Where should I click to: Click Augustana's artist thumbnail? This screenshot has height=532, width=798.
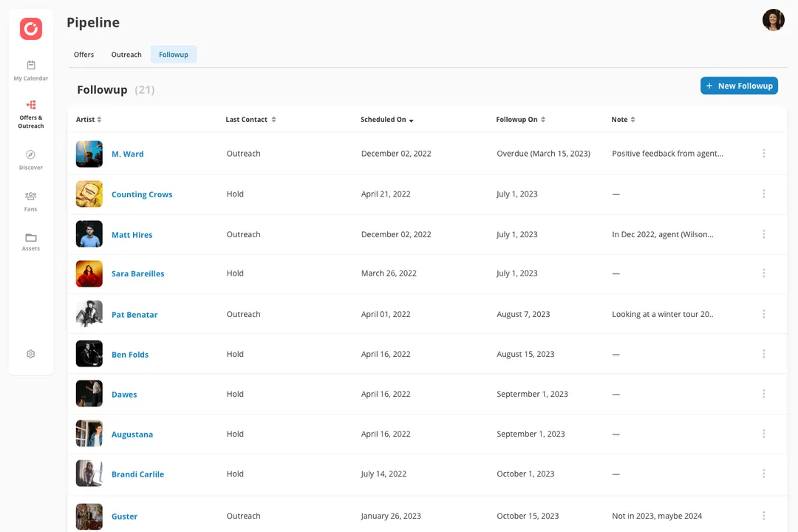pyautogui.click(x=89, y=433)
